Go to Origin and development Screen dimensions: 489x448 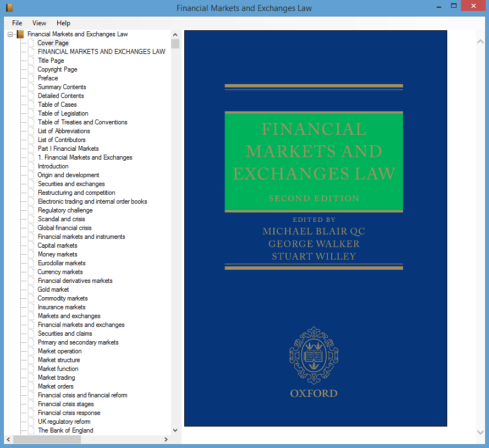[x=68, y=175]
